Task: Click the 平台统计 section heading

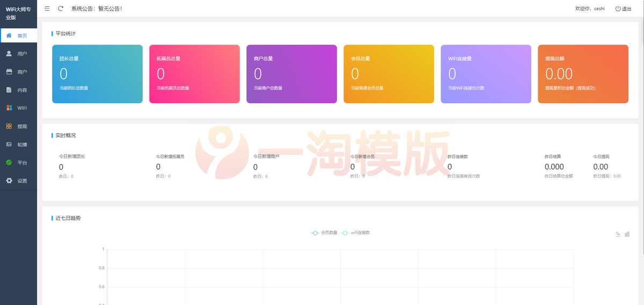Action: tap(65, 33)
